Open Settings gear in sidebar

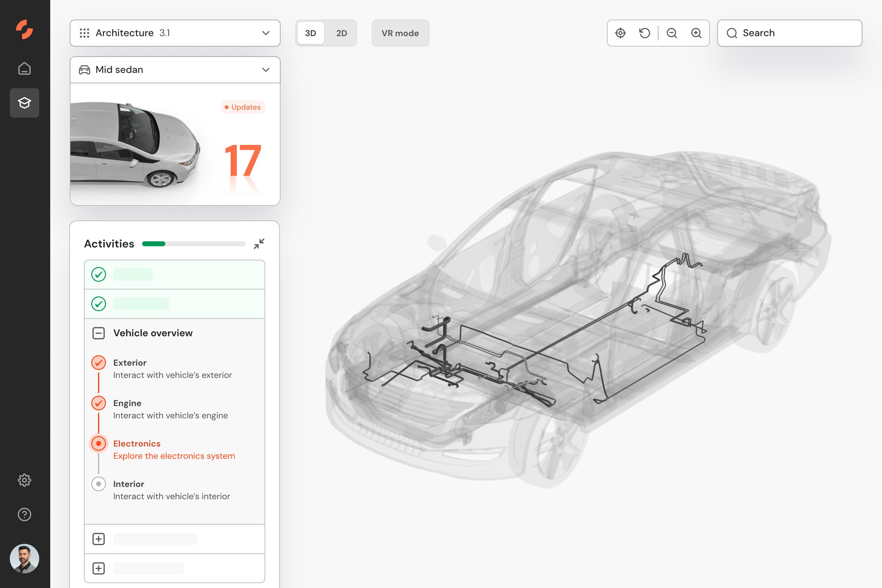[24, 480]
